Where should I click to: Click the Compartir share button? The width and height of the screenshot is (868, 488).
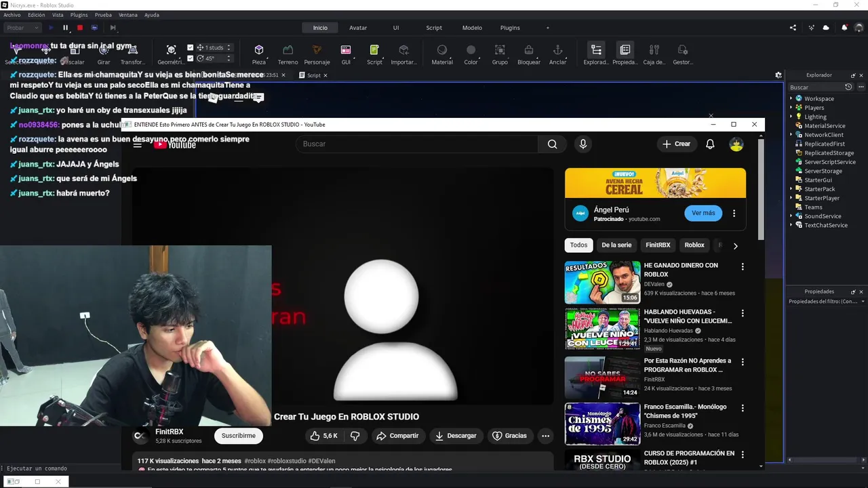point(398,436)
